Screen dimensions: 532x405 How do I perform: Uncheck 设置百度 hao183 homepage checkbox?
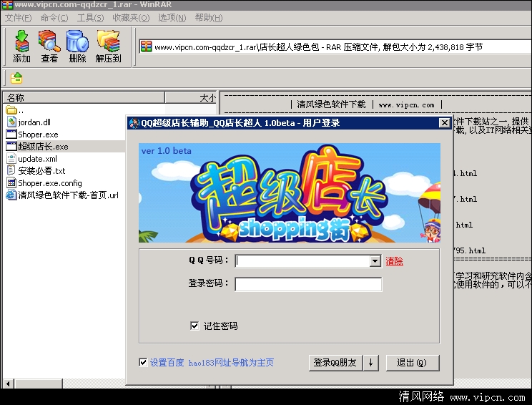point(143,362)
